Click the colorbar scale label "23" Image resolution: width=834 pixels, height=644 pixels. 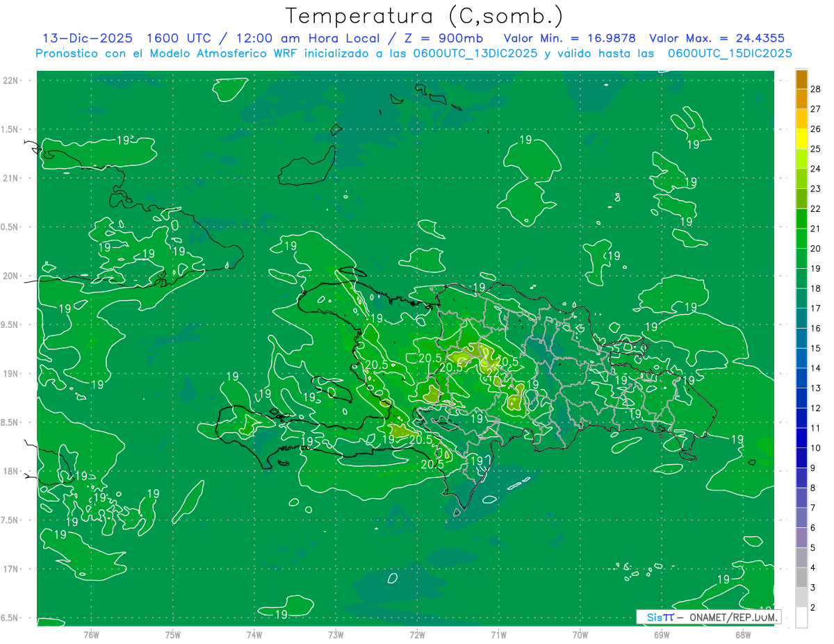tap(816, 189)
